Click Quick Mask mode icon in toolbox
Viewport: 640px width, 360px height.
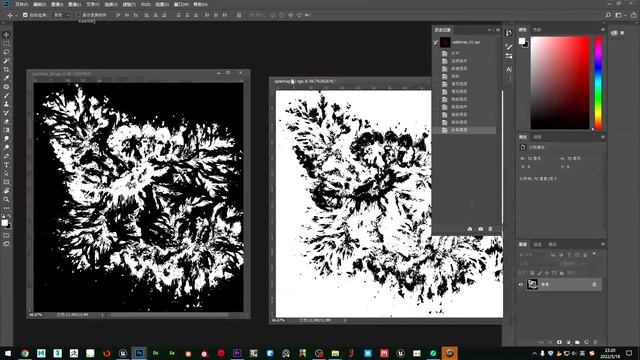6,235
